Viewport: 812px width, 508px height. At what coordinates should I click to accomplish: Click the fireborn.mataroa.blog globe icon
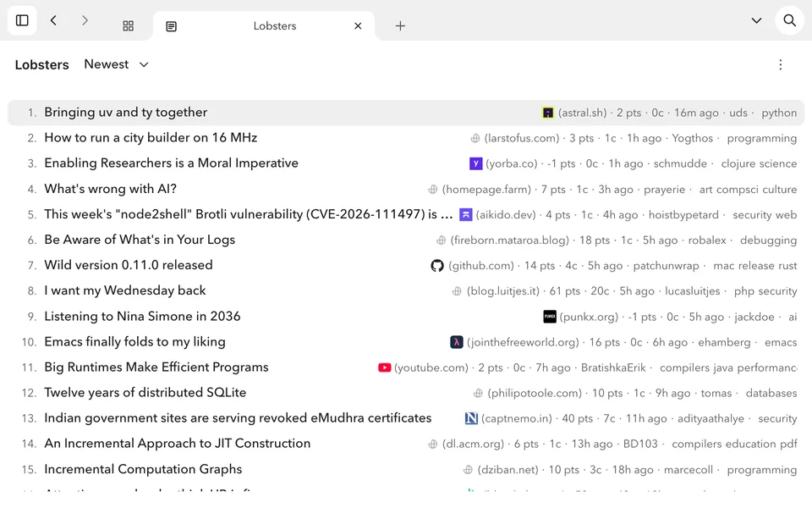pyautogui.click(x=441, y=240)
